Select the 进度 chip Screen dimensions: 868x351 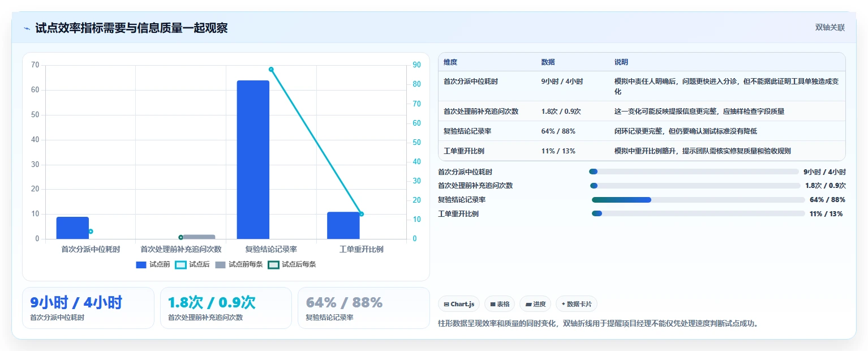(x=535, y=304)
